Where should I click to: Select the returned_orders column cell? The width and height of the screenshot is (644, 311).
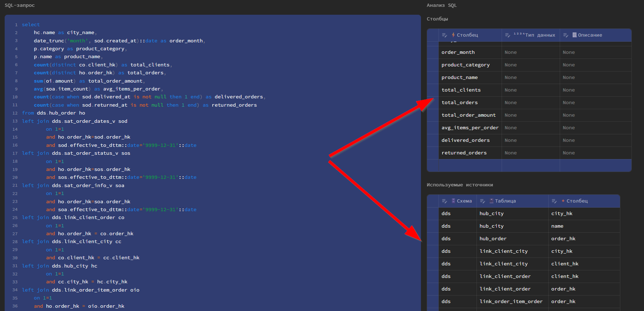coord(470,153)
